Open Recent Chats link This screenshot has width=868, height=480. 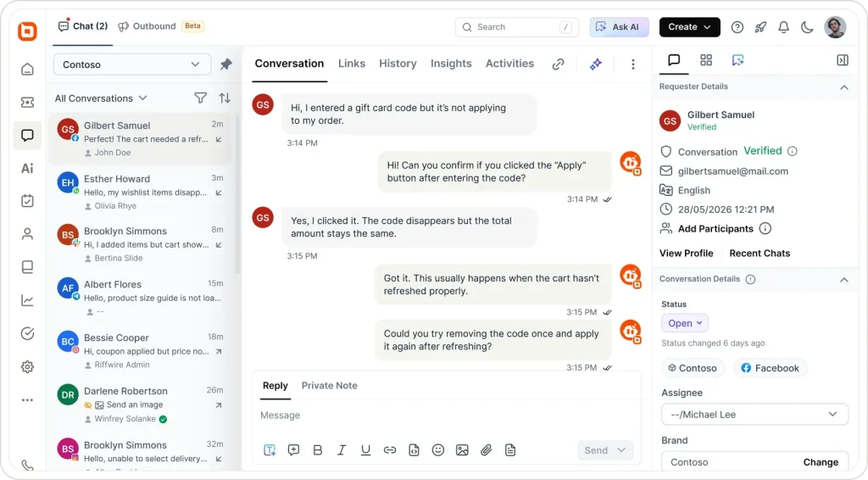point(759,253)
